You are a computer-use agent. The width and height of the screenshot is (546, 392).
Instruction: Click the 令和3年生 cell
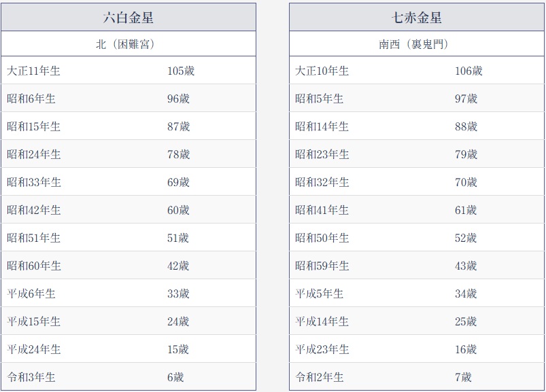31,377
